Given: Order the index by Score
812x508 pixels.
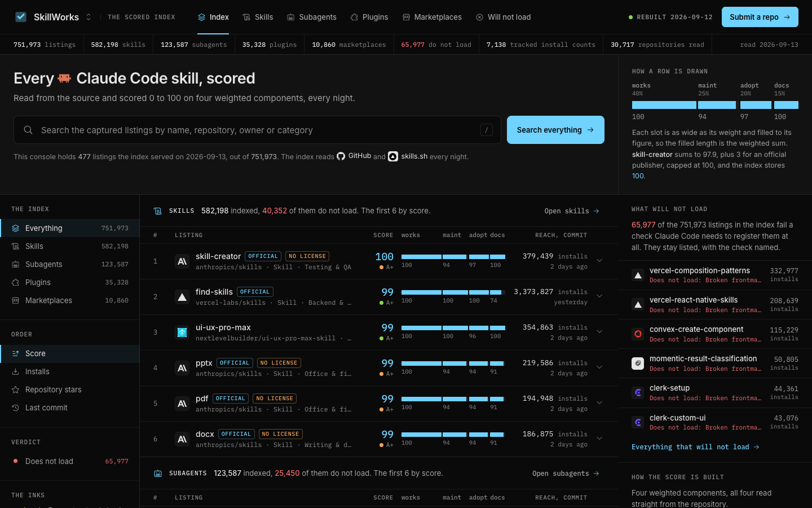Looking at the screenshot, I should click(x=70, y=353).
